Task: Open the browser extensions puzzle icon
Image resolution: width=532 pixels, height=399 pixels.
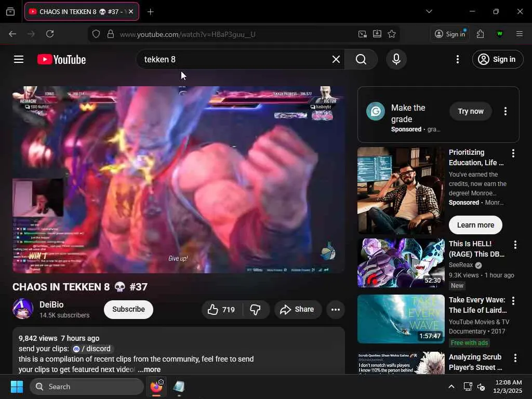Action: (x=480, y=34)
